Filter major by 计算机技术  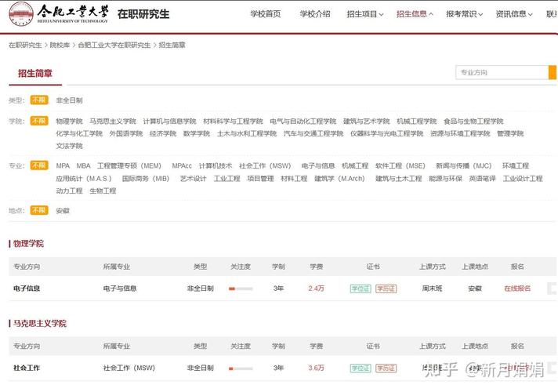[x=216, y=166]
